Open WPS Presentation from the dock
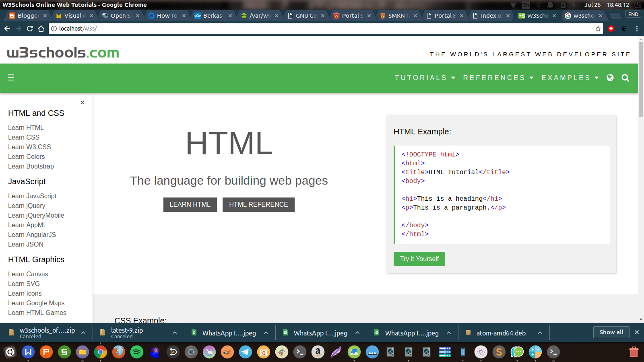The image size is (644, 362). tap(46, 352)
